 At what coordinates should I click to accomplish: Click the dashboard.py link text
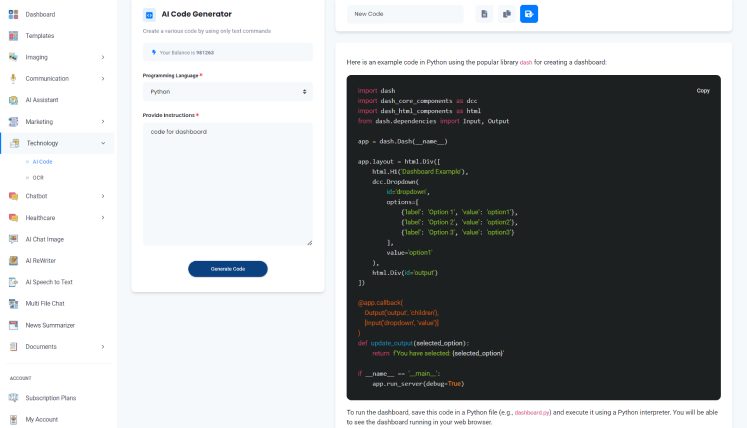(x=532, y=412)
